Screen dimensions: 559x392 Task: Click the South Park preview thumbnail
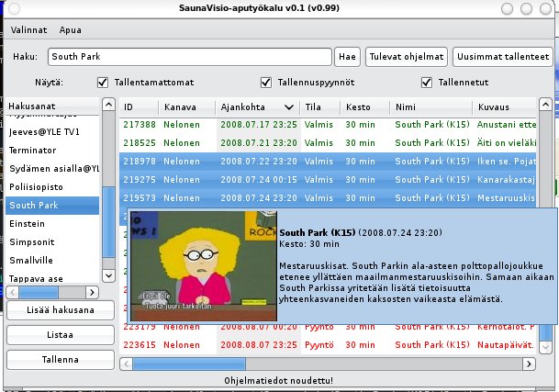coord(204,266)
